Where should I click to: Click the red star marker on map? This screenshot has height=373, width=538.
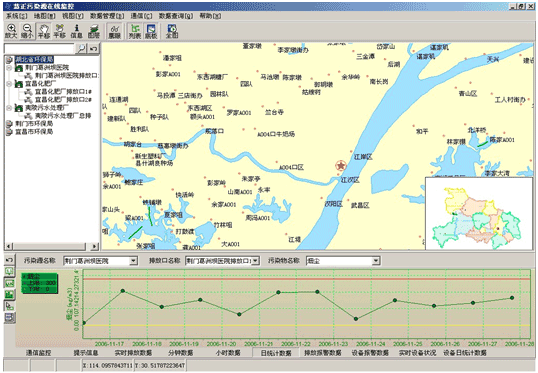340,166
